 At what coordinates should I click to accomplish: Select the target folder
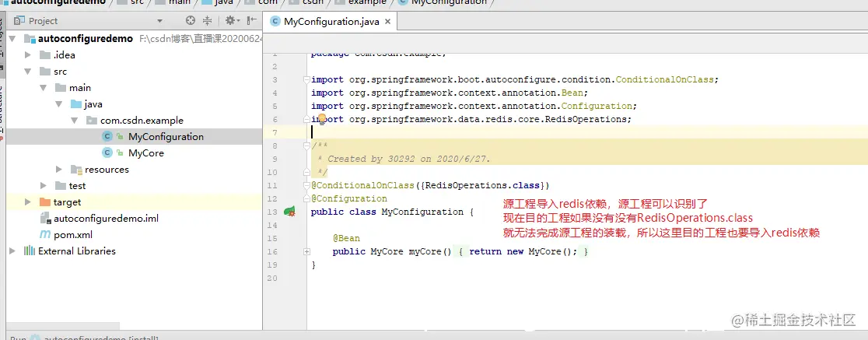68,202
